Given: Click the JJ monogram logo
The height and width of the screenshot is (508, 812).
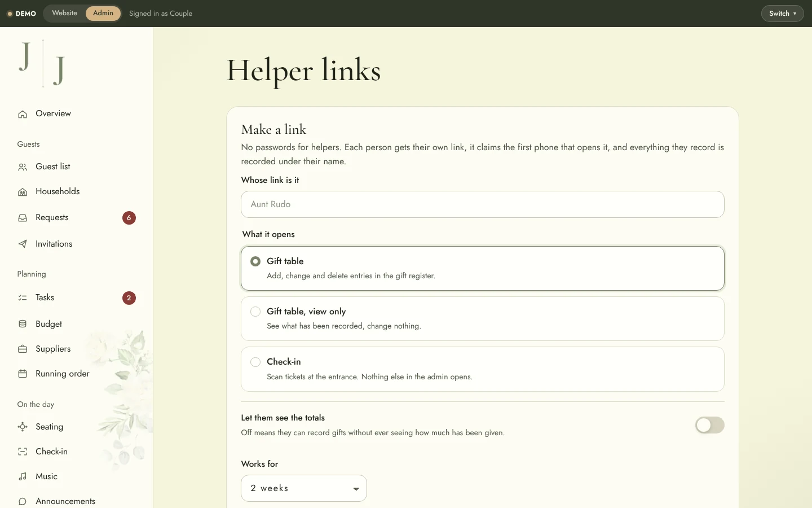Looking at the screenshot, I should (x=42, y=63).
